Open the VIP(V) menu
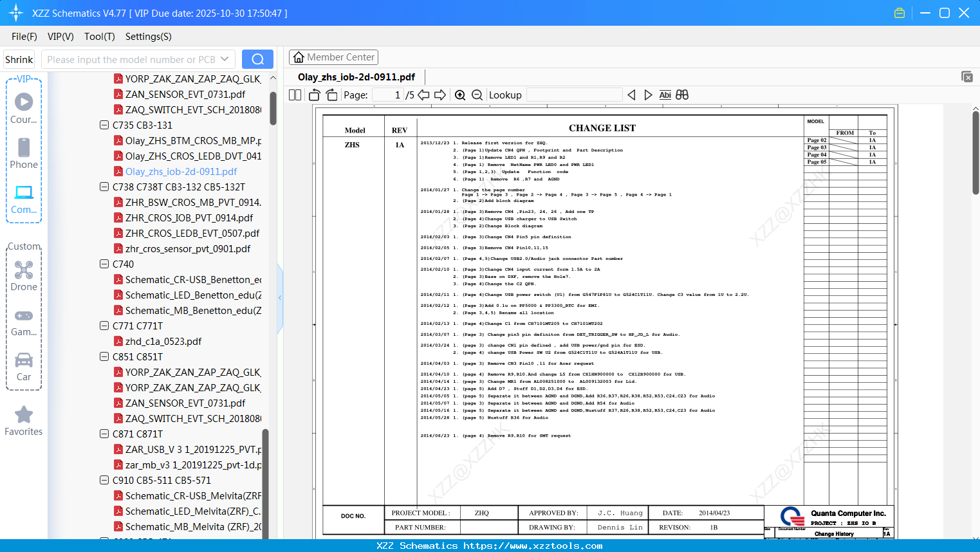Image resolution: width=980 pixels, height=552 pixels. point(60,37)
